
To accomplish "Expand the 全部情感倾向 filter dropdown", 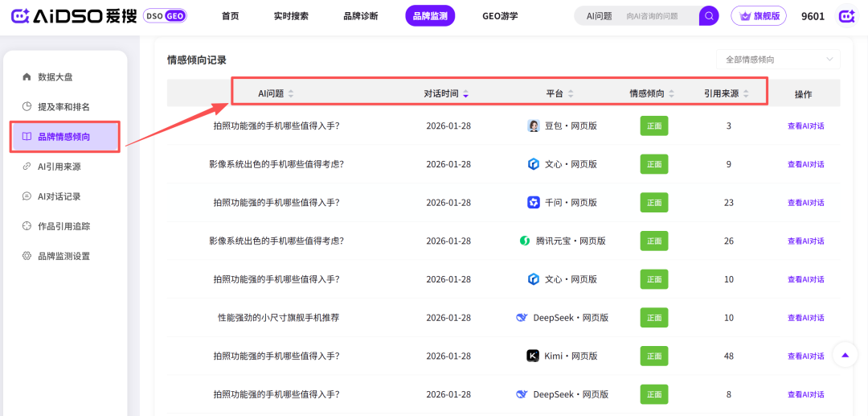I will tap(778, 60).
